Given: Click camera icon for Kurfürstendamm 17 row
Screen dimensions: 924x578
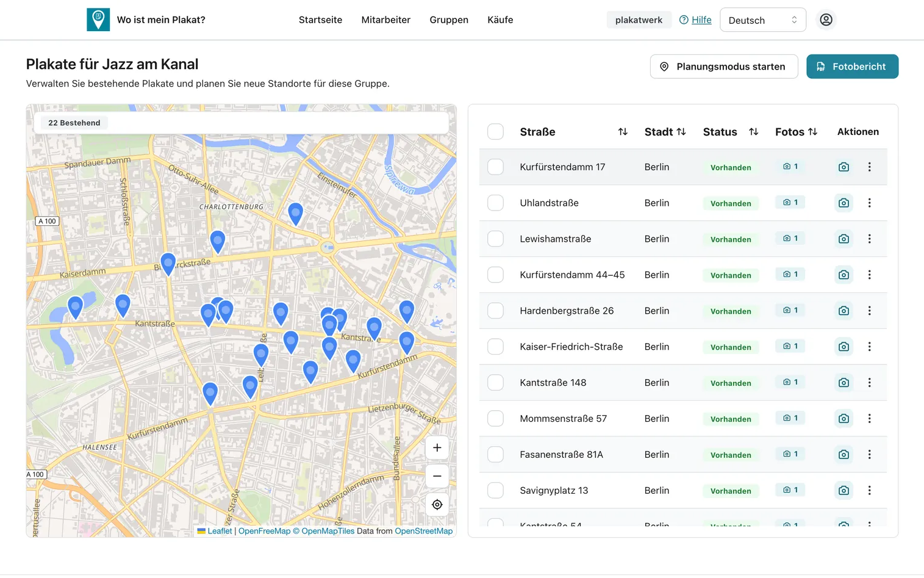Looking at the screenshot, I should click(843, 167).
